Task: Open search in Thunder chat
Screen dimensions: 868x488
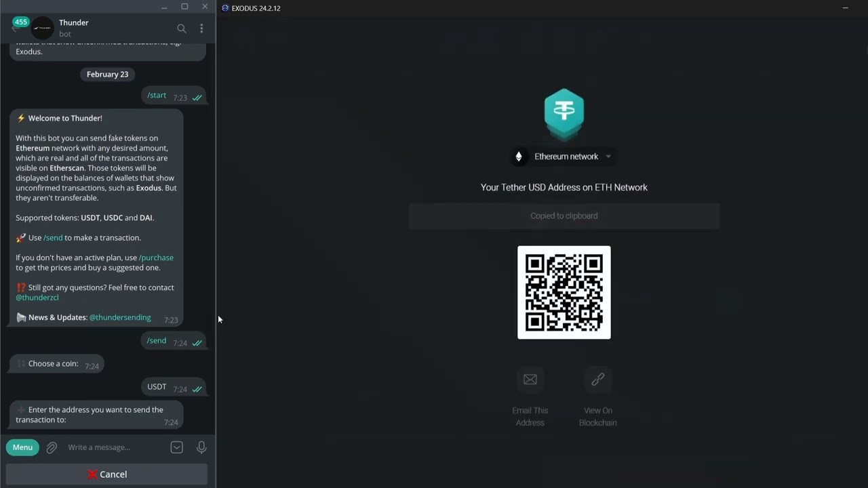Action: [182, 28]
